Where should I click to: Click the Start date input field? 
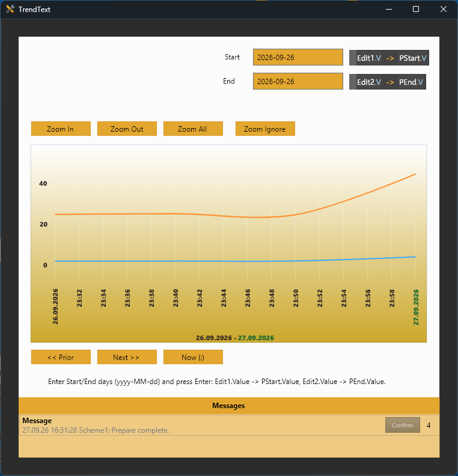click(x=298, y=57)
